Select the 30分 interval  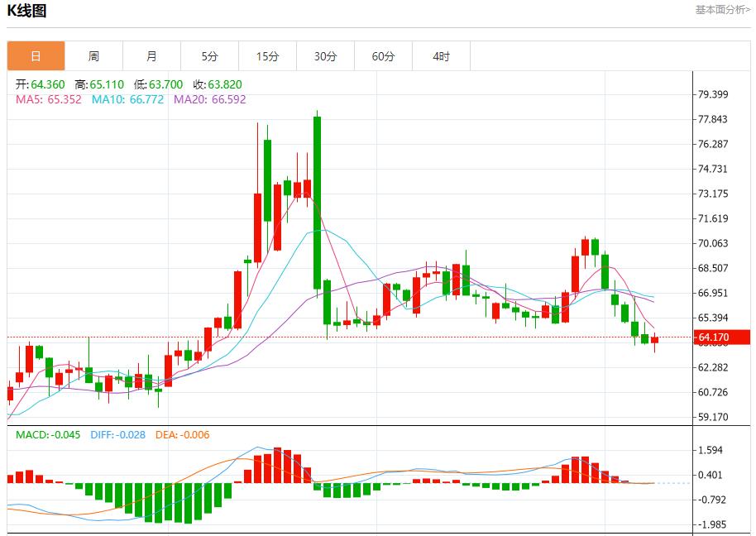pos(325,55)
